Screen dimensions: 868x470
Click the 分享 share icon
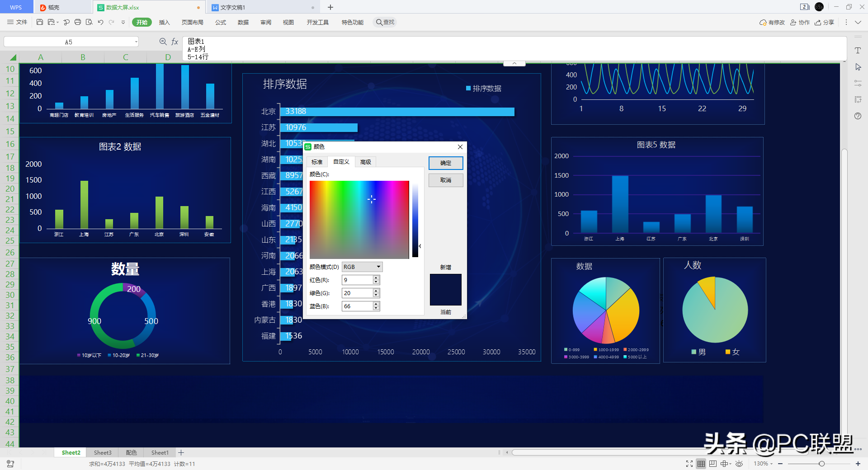pos(824,22)
